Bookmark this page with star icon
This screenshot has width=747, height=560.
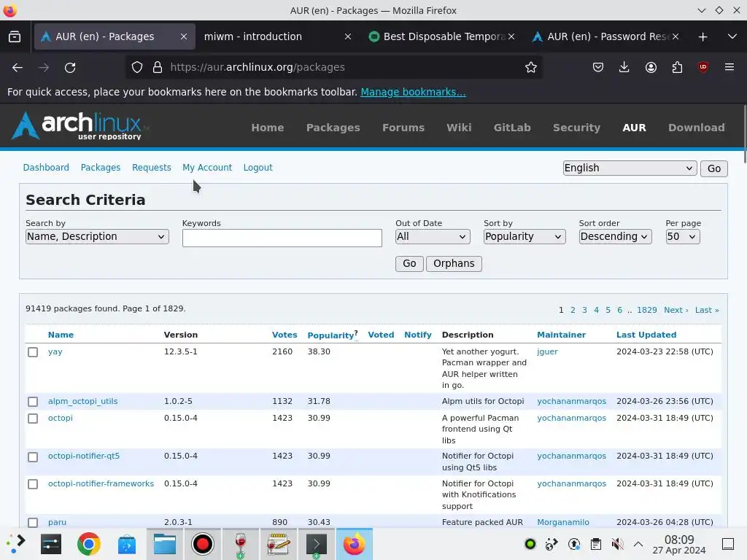531,68
